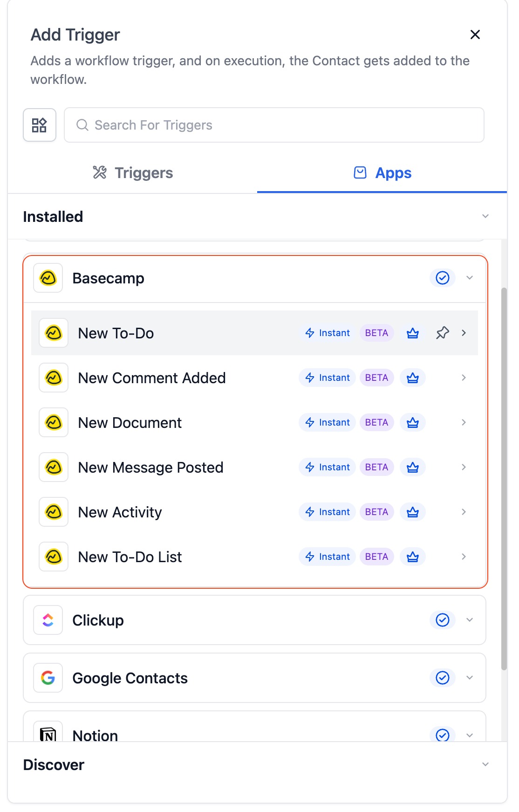Open New To-Do List right arrow
Image resolution: width=519 pixels, height=812 pixels.
[464, 557]
